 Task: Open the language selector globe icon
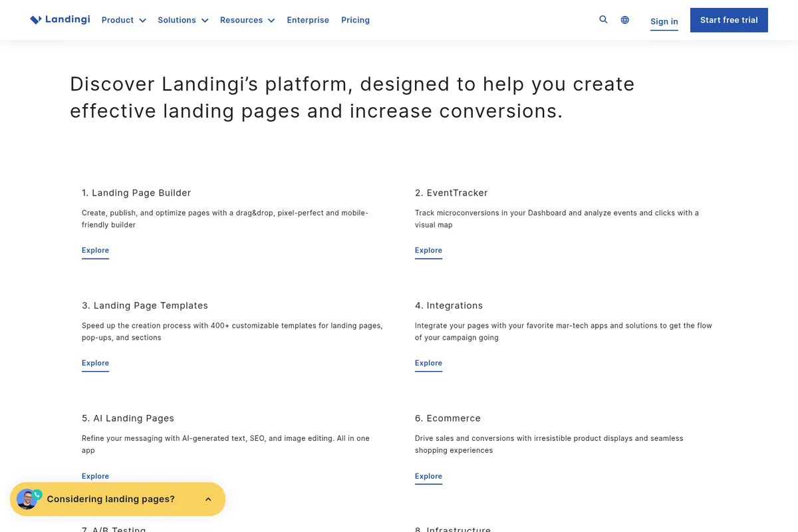624,19
